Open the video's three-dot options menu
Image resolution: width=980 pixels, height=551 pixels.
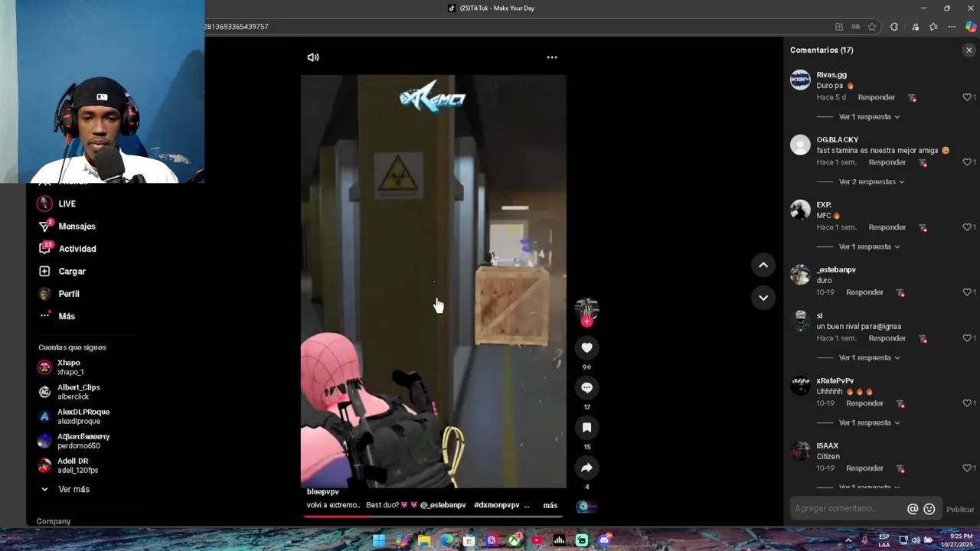552,57
